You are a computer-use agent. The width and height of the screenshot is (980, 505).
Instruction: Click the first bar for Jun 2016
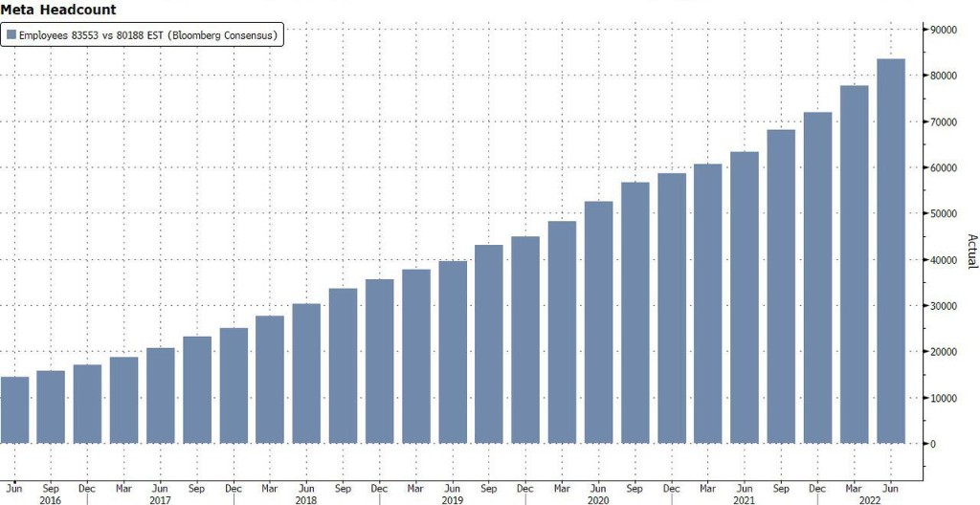click(x=15, y=409)
